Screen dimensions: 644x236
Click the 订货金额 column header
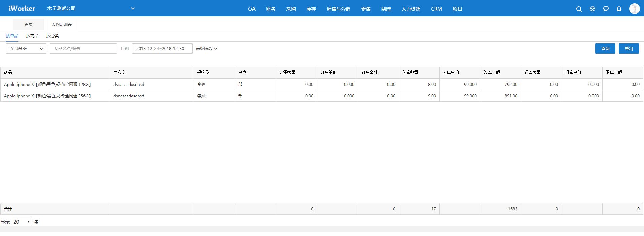pyautogui.click(x=378, y=72)
